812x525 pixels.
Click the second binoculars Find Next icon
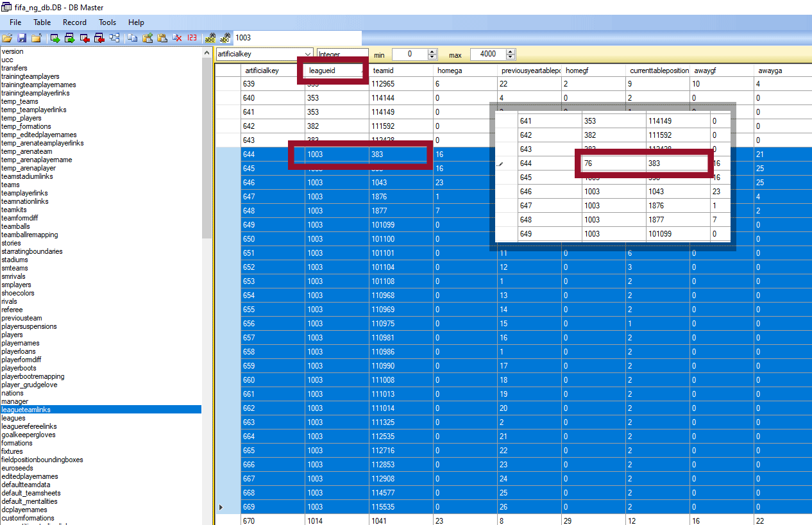(225, 38)
